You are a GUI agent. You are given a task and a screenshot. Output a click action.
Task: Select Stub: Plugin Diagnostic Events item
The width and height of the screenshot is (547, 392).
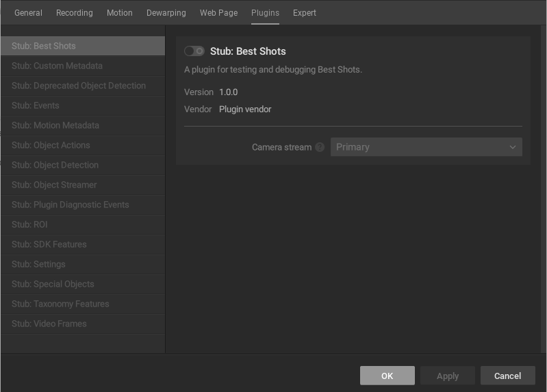(x=71, y=205)
